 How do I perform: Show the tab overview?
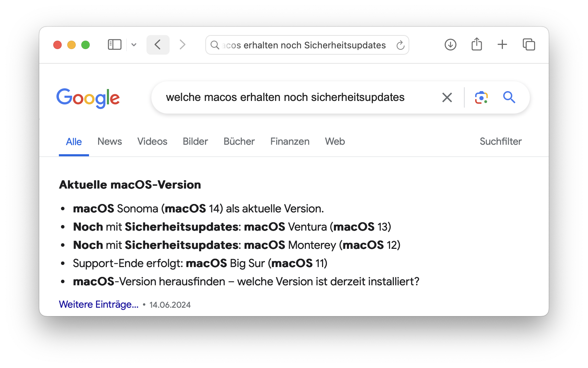click(x=529, y=45)
